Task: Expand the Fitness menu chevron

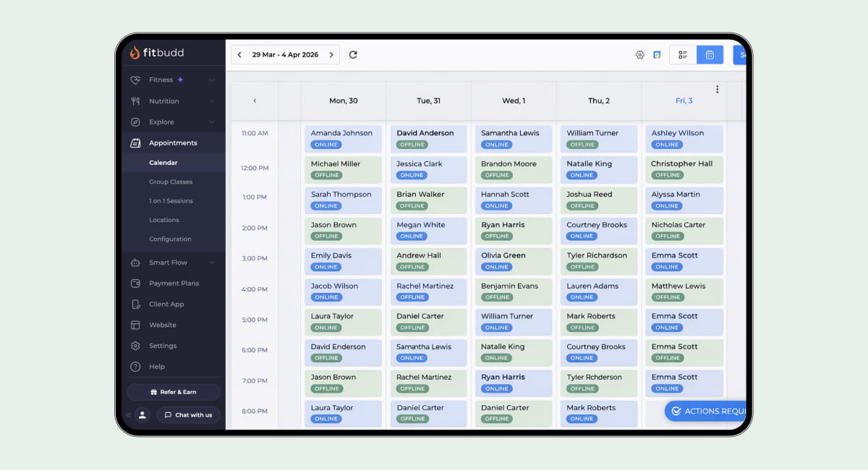Action: click(x=211, y=80)
